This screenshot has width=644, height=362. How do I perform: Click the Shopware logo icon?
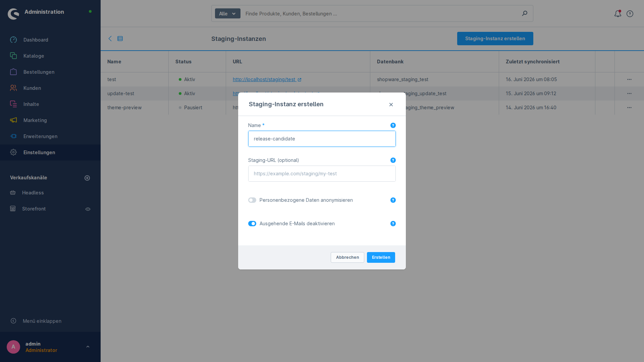13,14
